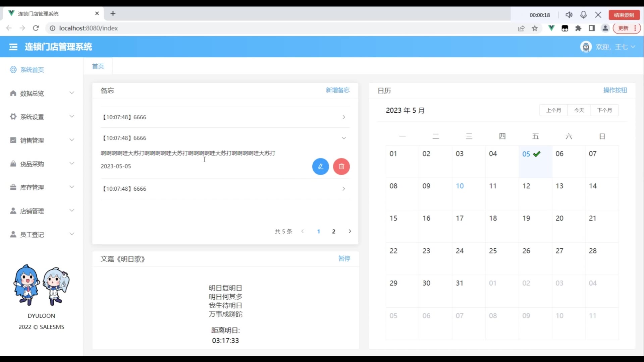Click the memo date text 2023-05-05
This screenshot has width=644, height=362.
[x=116, y=166]
